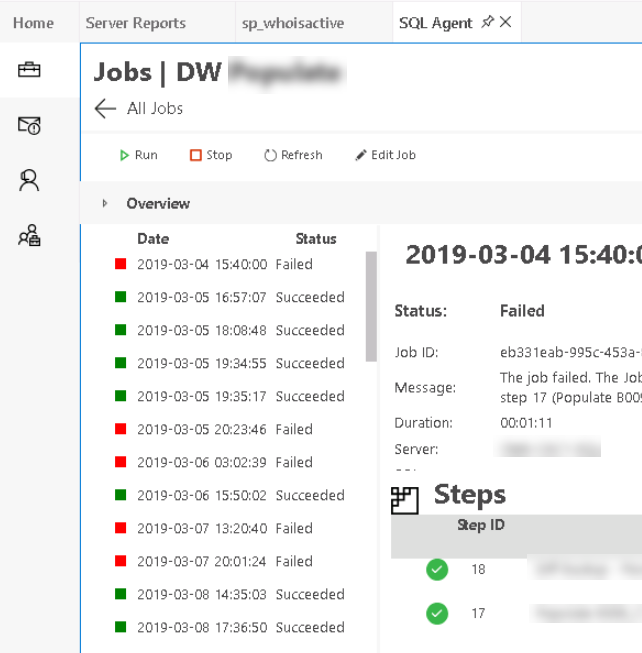Click the Duration value 00:01:11
The height and width of the screenshot is (653, 642).
(x=526, y=423)
